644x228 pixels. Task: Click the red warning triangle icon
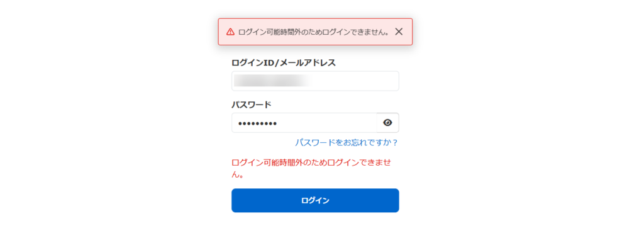tap(230, 31)
